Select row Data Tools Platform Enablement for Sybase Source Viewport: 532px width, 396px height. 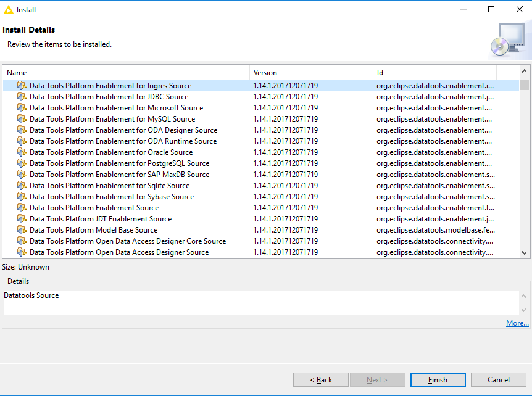(261, 197)
